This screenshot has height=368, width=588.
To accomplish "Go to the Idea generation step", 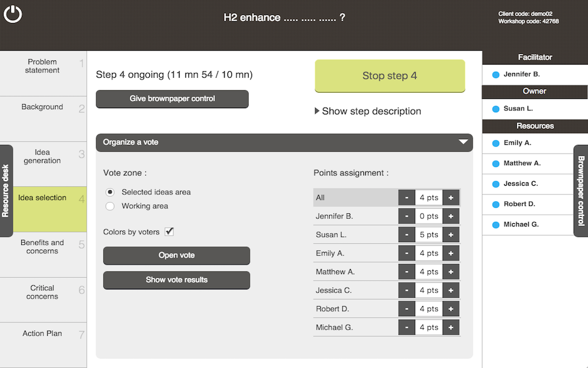I will 42,156.
